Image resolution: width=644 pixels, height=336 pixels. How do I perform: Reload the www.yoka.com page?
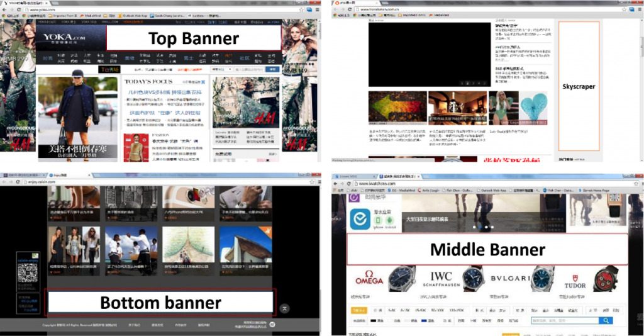click(18, 9)
